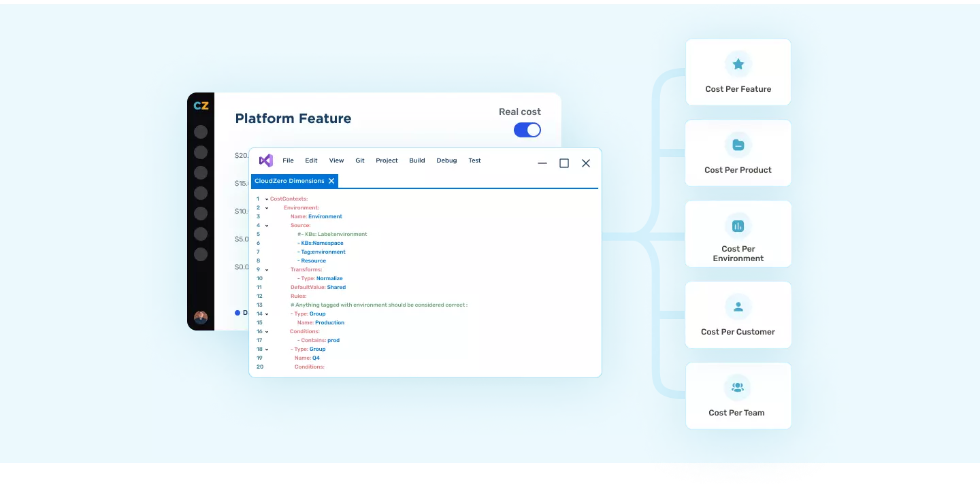Click the person icon on Cost Per Customer
980x491 pixels.
pyautogui.click(x=738, y=307)
